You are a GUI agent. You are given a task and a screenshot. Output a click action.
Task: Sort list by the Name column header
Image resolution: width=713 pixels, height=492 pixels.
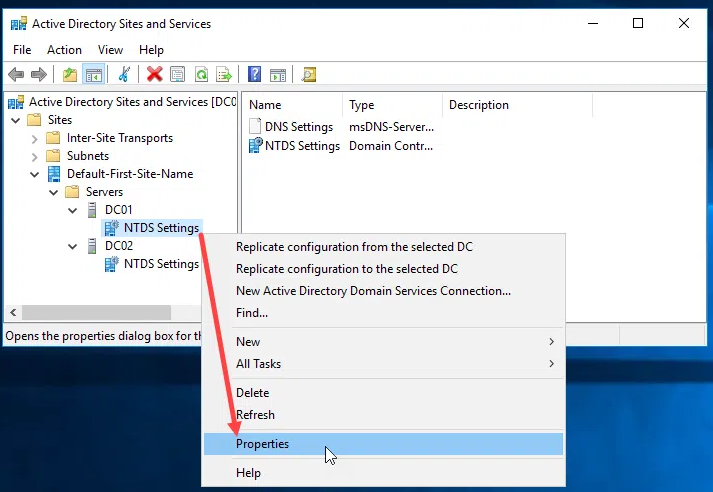click(x=292, y=105)
